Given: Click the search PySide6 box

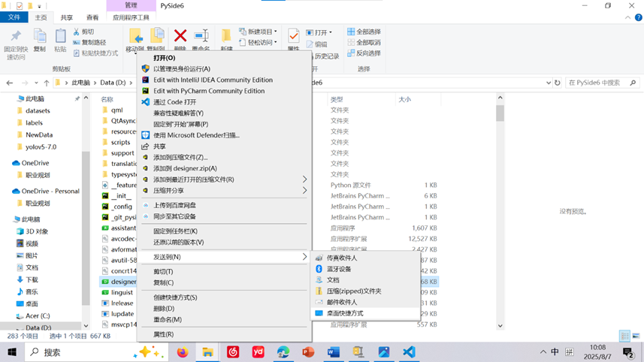Looking at the screenshot, I should point(603,83).
